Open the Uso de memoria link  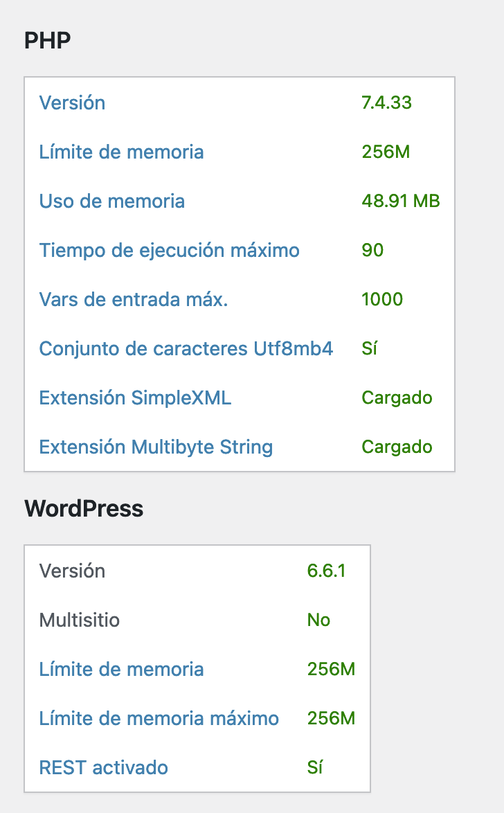tap(112, 202)
